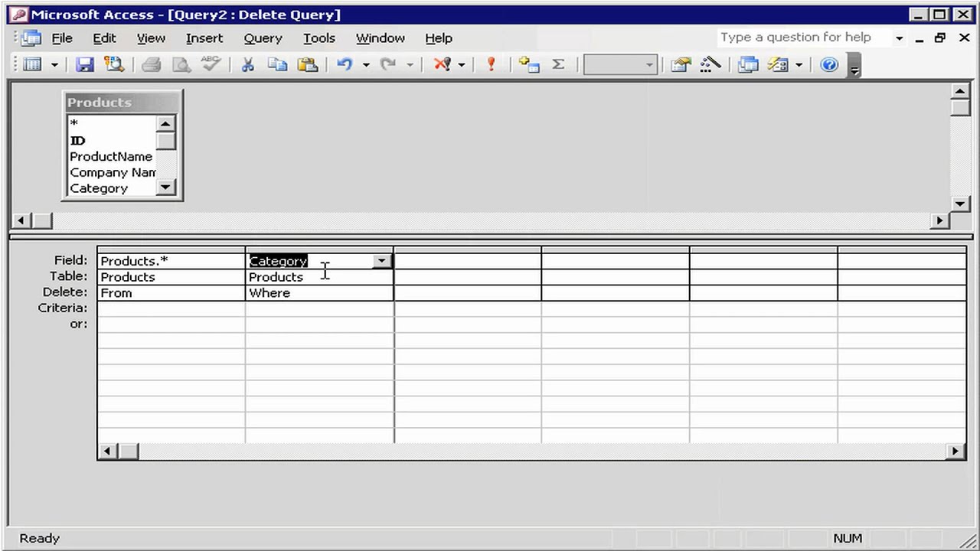The image size is (980, 551).
Task: Click the Print toolbar icon
Action: 152,65
